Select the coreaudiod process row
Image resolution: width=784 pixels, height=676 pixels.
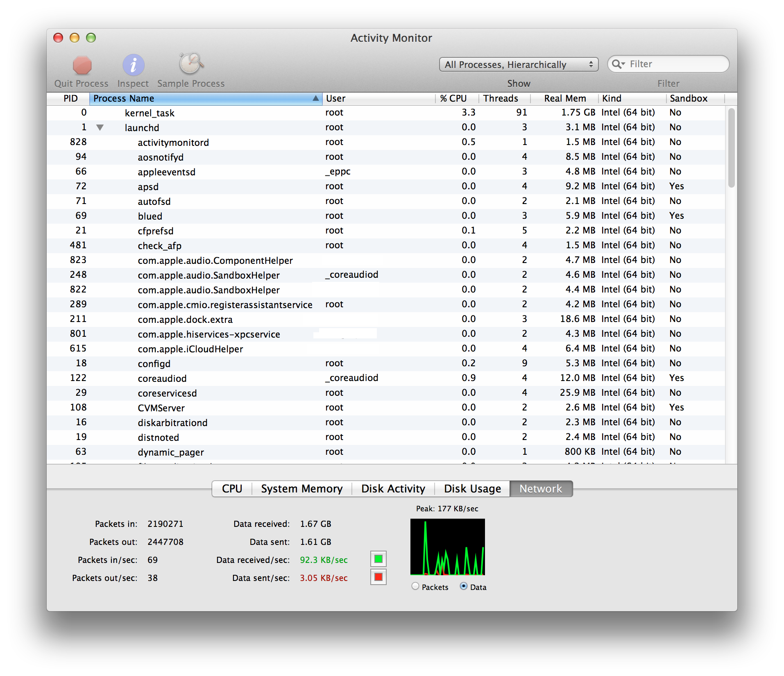[x=386, y=378]
